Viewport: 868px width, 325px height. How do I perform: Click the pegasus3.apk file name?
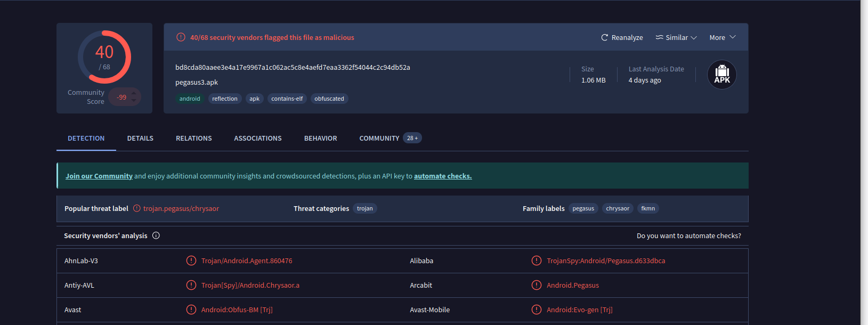tap(197, 82)
